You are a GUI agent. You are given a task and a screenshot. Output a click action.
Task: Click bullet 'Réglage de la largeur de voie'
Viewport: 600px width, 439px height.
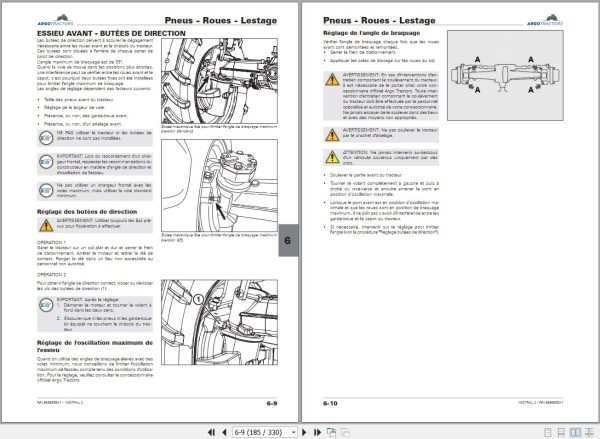click(x=74, y=108)
